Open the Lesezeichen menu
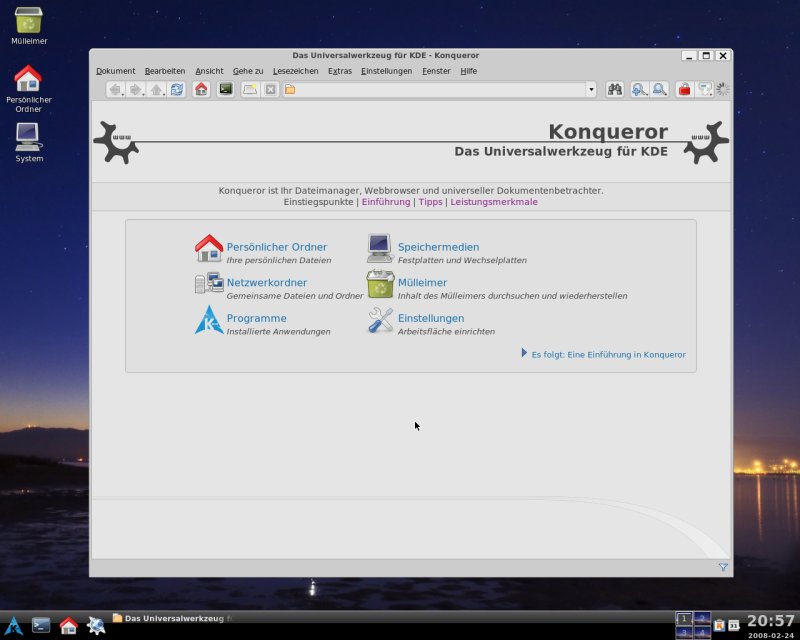The image size is (800, 640). pos(295,71)
